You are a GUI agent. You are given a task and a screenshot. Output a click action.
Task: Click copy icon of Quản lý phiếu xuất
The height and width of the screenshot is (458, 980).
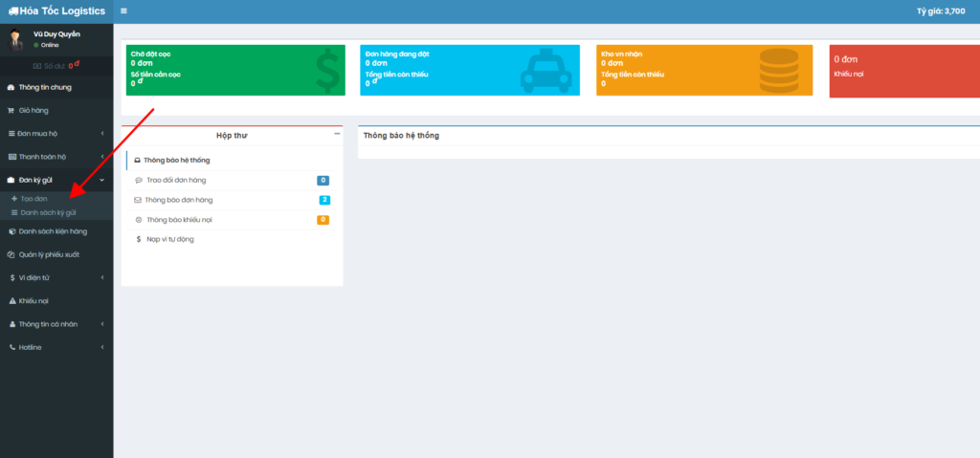coord(11,255)
